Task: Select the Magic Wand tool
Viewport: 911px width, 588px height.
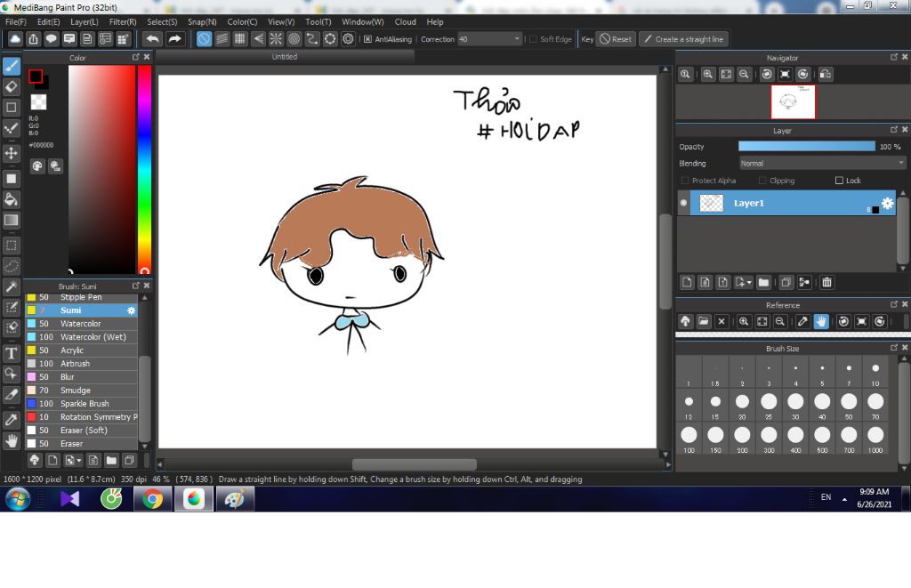Action: point(11,286)
